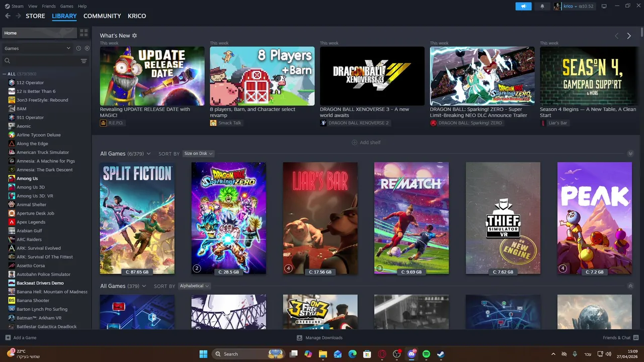Open the Split Fiction game cover

[137, 218]
